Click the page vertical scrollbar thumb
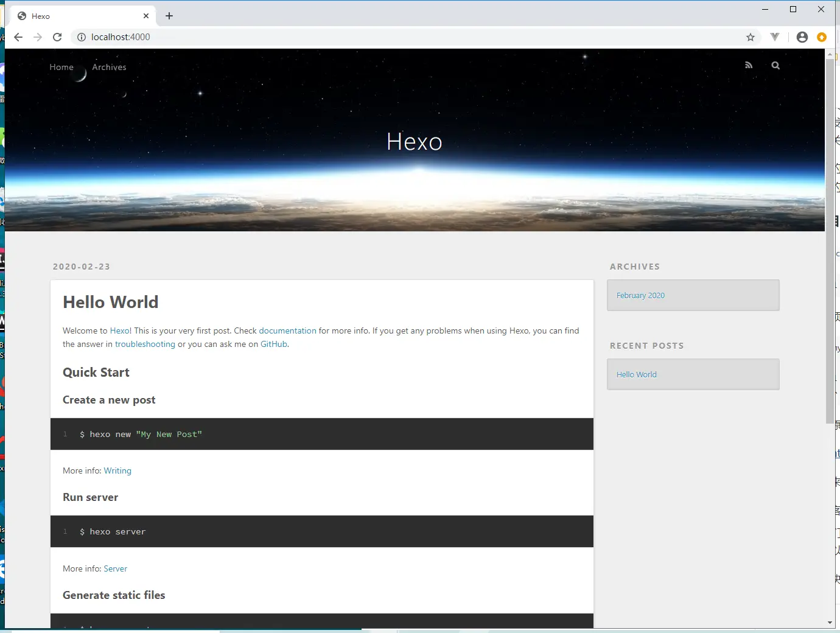 [x=830, y=242]
